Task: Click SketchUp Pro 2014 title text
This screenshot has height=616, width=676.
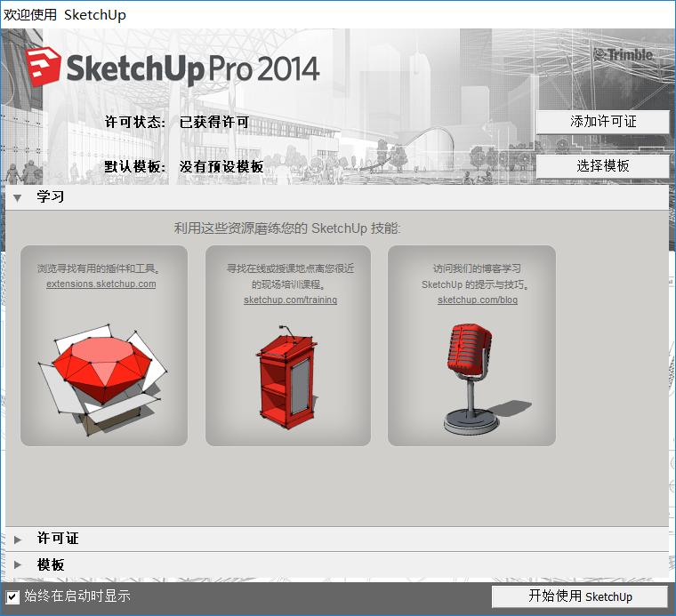Action: tap(192, 69)
